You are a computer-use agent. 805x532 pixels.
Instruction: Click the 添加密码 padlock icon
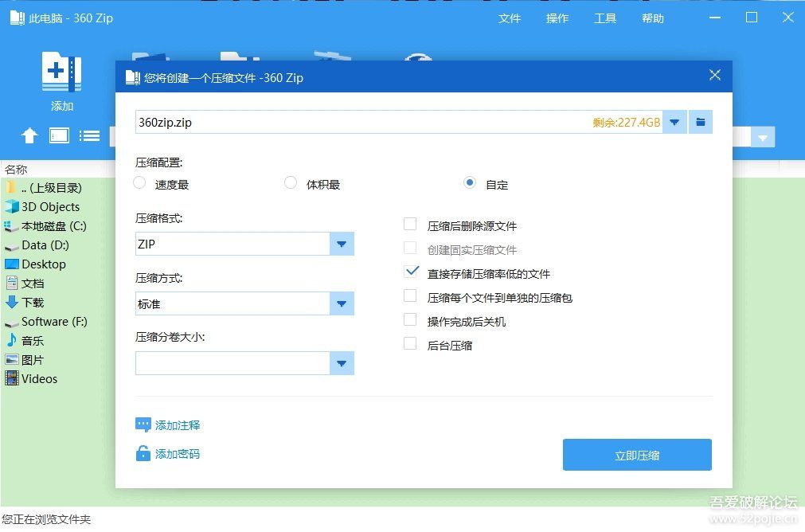(143, 453)
